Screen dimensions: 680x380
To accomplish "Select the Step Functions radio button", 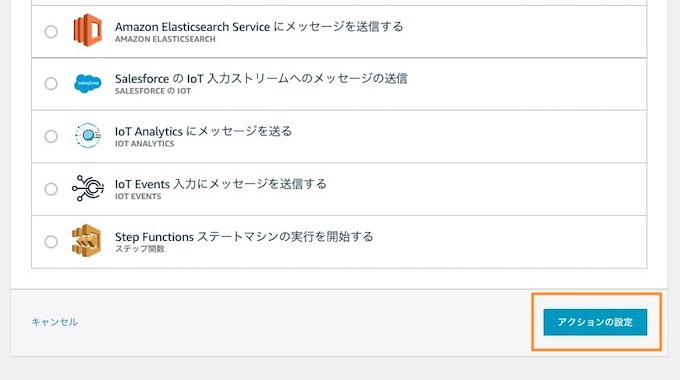I will pyautogui.click(x=51, y=242).
